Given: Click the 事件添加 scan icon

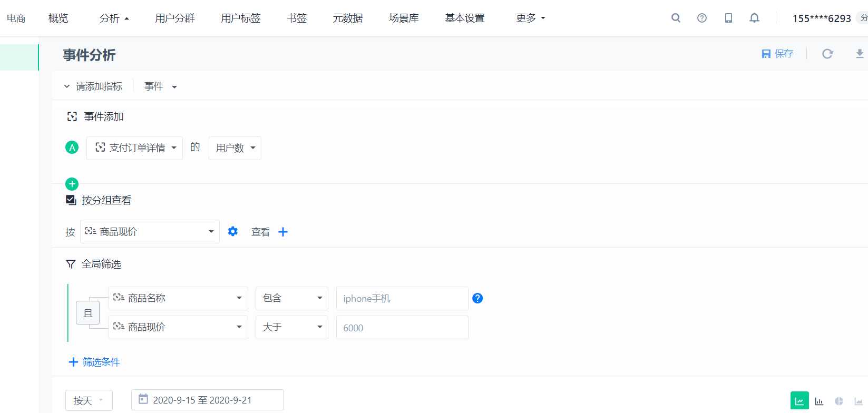Looking at the screenshot, I should pyautogui.click(x=72, y=116).
